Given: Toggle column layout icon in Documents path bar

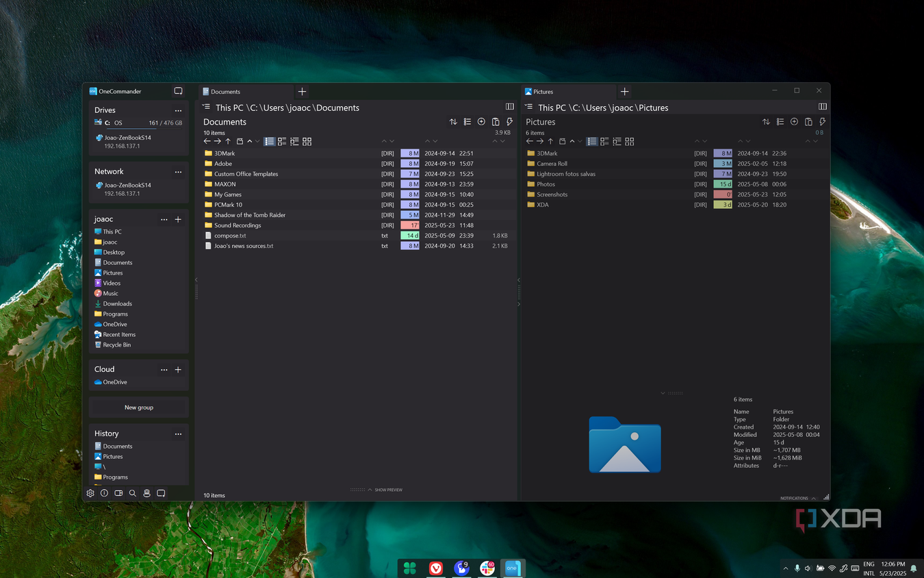Looking at the screenshot, I should 509,107.
